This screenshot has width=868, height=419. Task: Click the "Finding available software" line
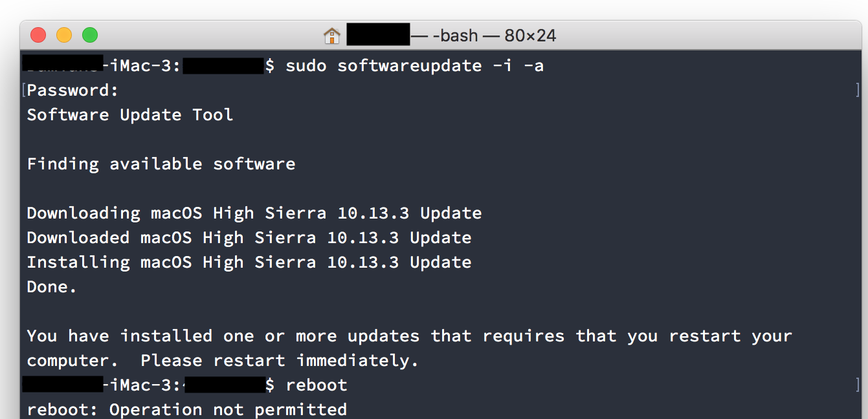(x=161, y=164)
